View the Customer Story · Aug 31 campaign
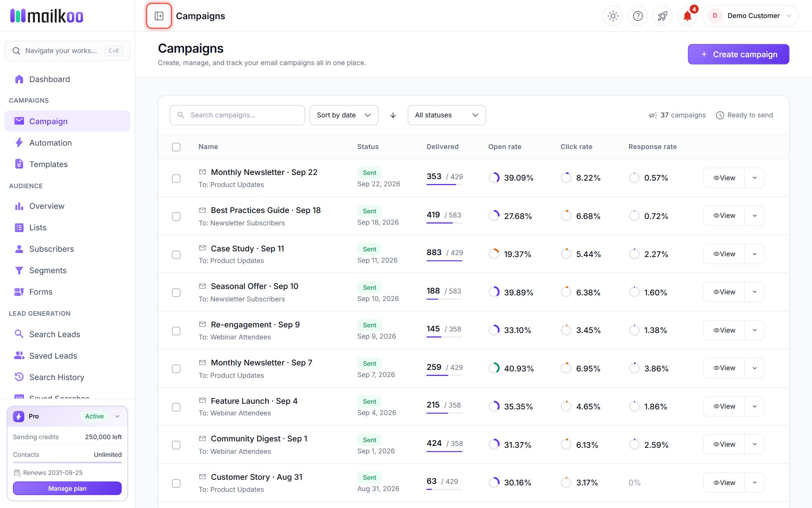The width and height of the screenshot is (812, 508). click(724, 483)
